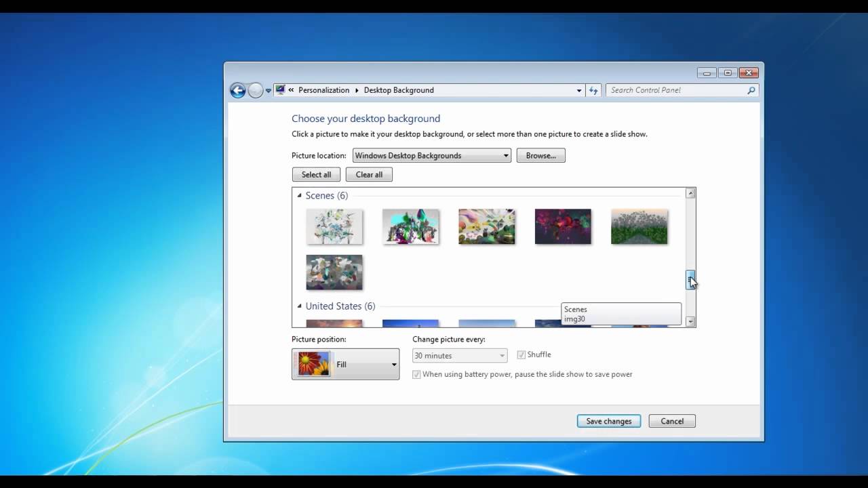Click Personalization in the address breadcrumb
The width and height of the screenshot is (868, 488).
tap(324, 89)
